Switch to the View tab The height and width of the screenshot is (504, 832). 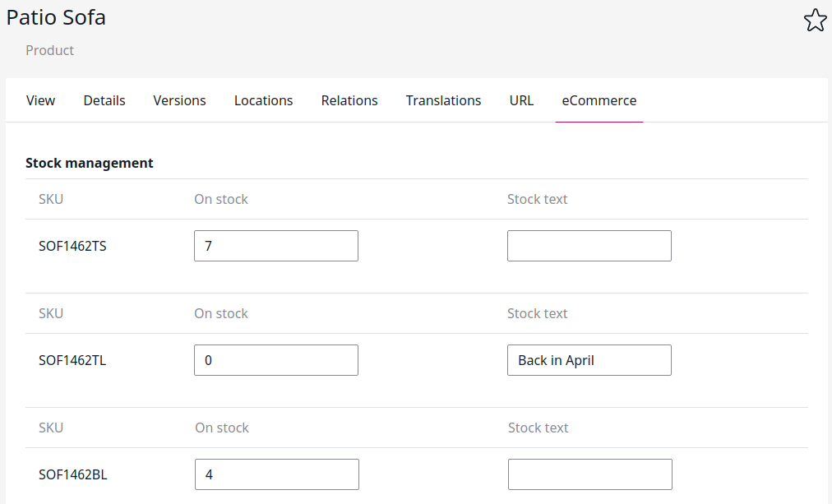coord(40,100)
